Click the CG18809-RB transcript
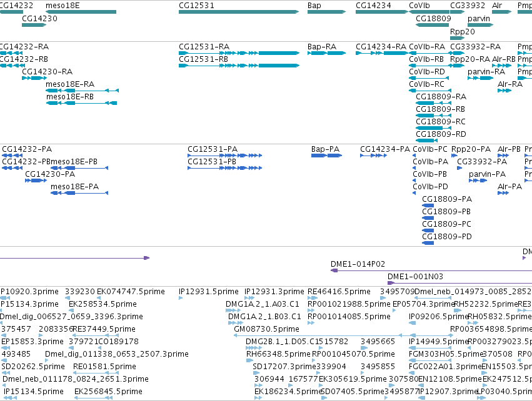The width and height of the screenshot is (532, 401). 433,116
